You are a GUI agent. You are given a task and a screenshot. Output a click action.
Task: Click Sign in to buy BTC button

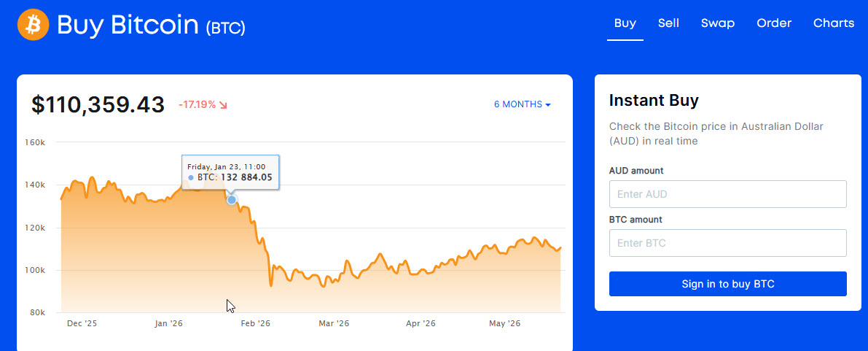(727, 284)
